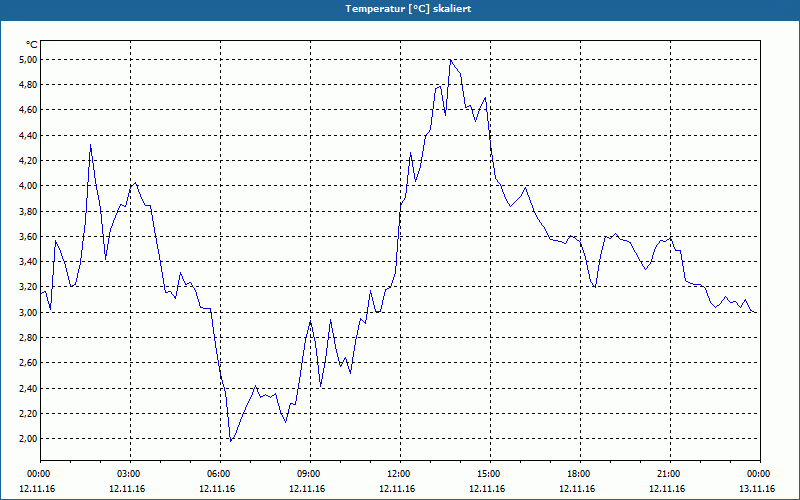Click the 13.11.16 date label
The image size is (800, 500).
757,489
